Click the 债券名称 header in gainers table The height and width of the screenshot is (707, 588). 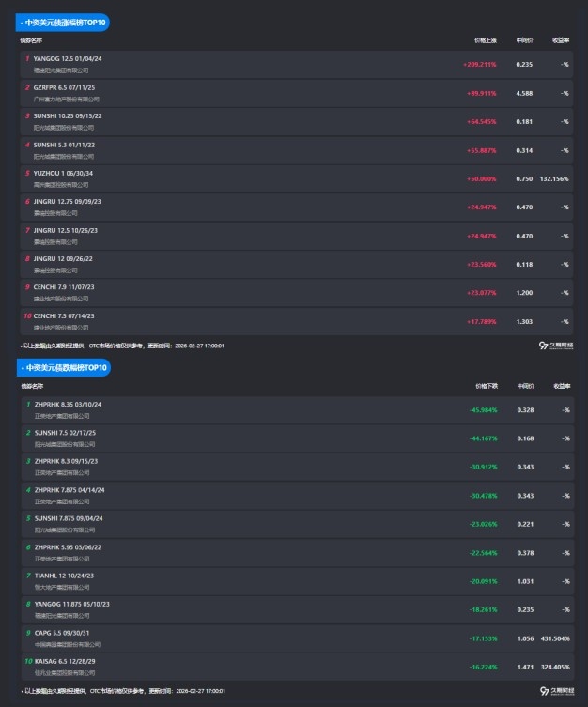[31, 41]
